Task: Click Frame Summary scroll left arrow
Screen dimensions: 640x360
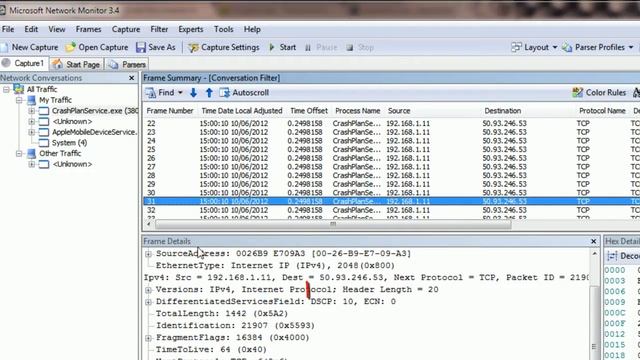Action: (149, 224)
